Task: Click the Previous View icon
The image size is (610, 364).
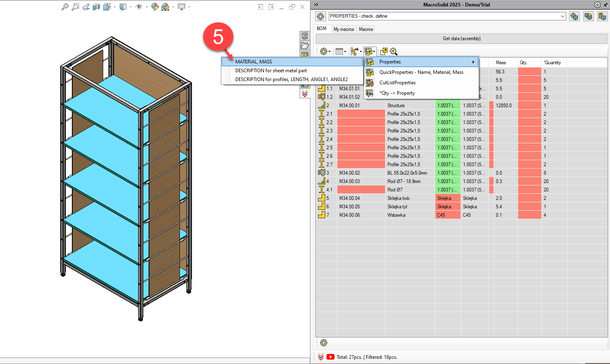Action: pyautogui.click(x=86, y=7)
